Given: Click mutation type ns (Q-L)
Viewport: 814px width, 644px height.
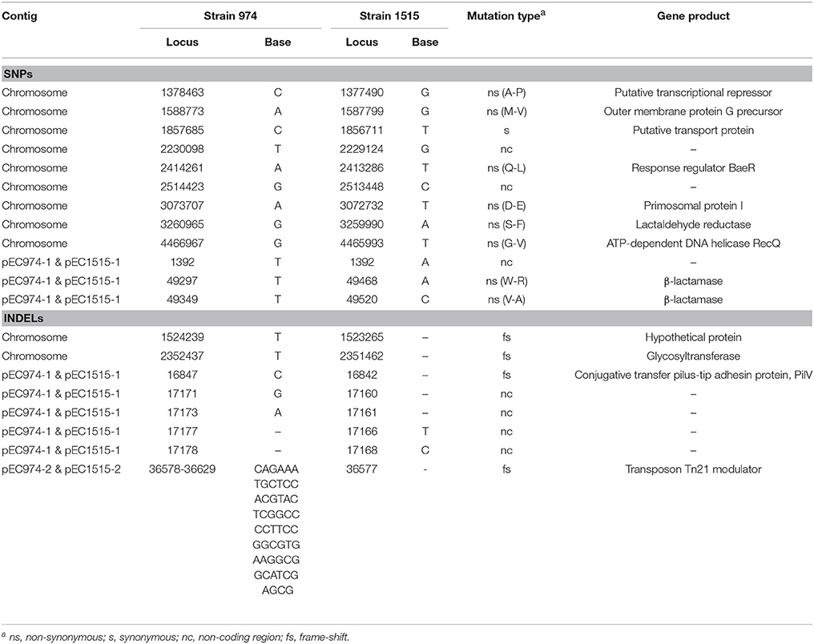Looking at the screenshot, I should coord(506,167).
